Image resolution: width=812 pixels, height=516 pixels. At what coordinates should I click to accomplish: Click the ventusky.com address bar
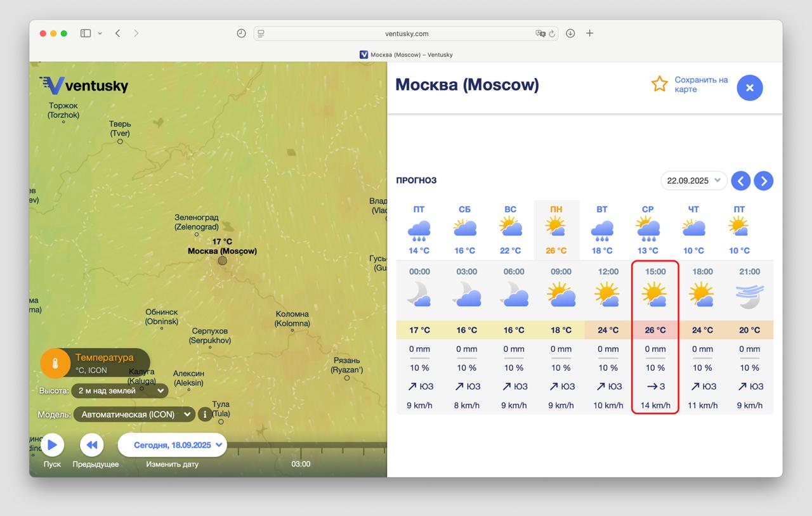406,34
